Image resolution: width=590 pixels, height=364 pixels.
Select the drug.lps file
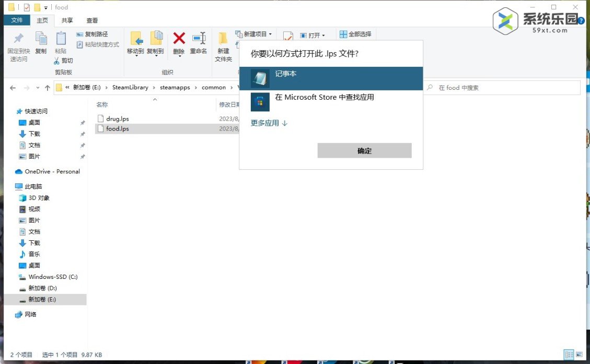(x=117, y=119)
